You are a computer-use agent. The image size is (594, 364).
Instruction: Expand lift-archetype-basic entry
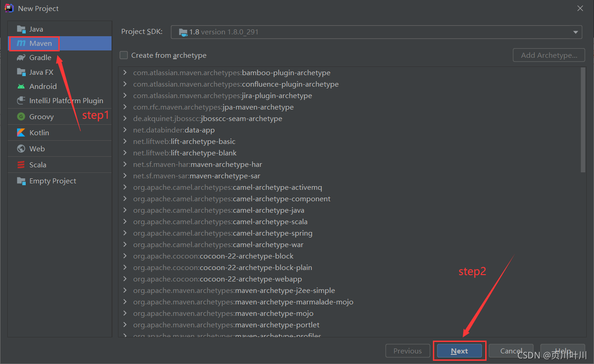125,141
